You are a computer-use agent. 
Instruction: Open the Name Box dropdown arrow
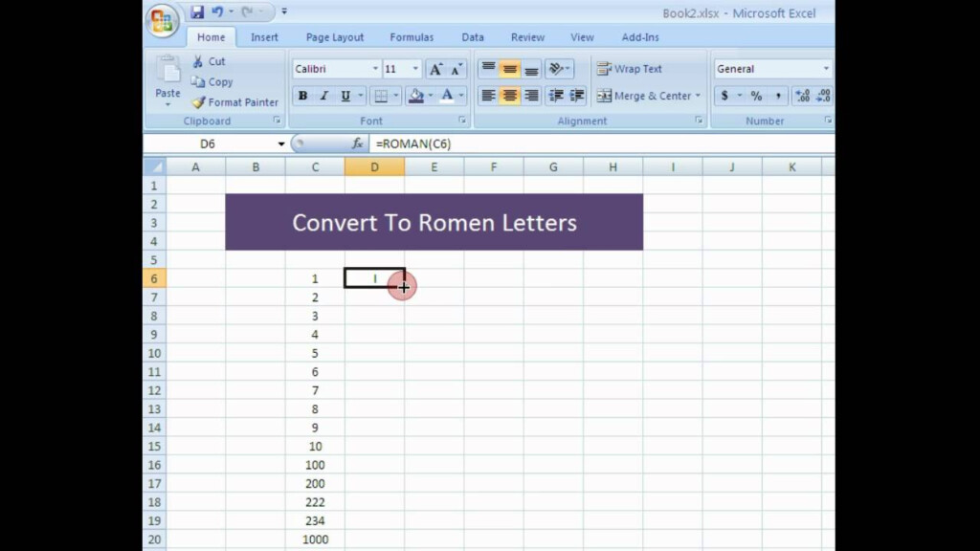coord(281,144)
